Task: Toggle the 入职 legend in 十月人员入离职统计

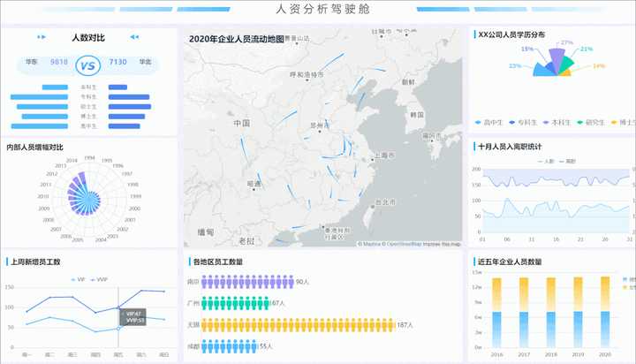Action: coord(546,161)
